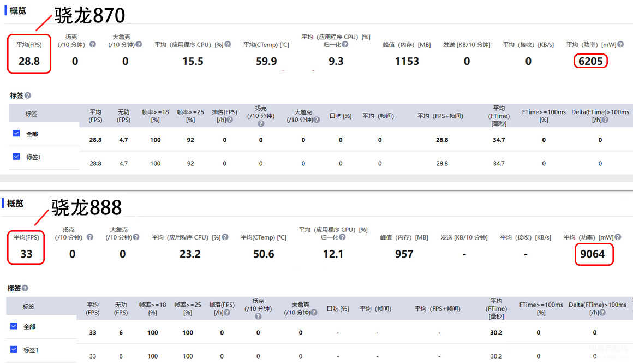
Task: Toggle 标签1 checkbox in 骁龙870 table
Action: (x=16, y=157)
